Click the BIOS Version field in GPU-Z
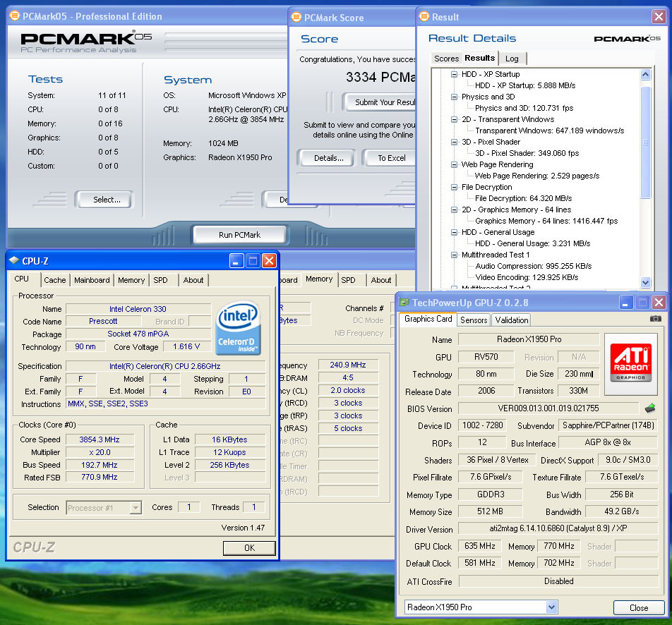This screenshot has height=625, width=672. coord(548,408)
